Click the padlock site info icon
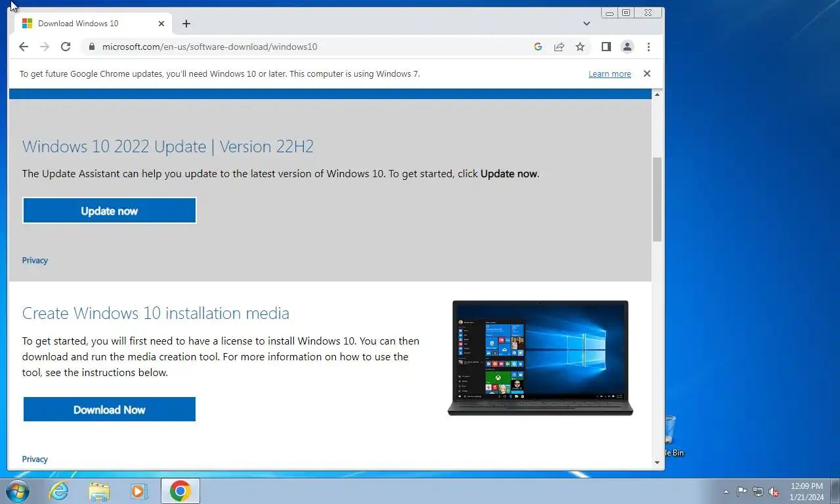The image size is (840, 504). click(x=91, y=47)
